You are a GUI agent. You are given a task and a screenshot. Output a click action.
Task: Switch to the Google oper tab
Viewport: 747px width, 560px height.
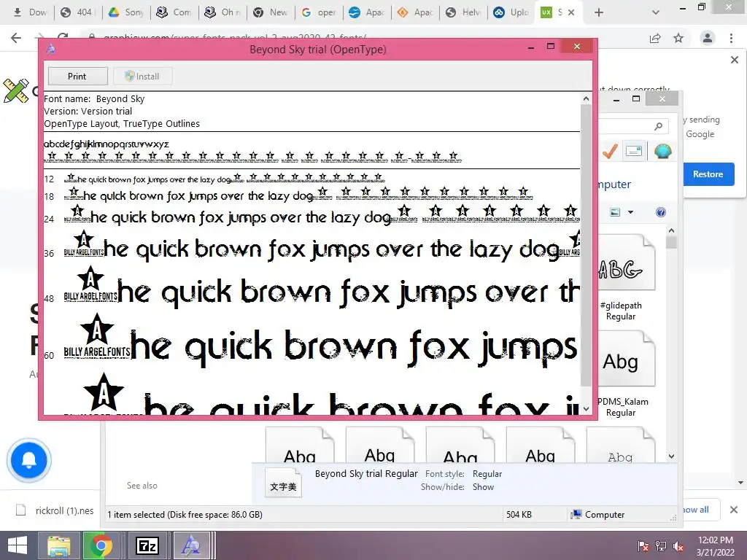click(x=319, y=12)
